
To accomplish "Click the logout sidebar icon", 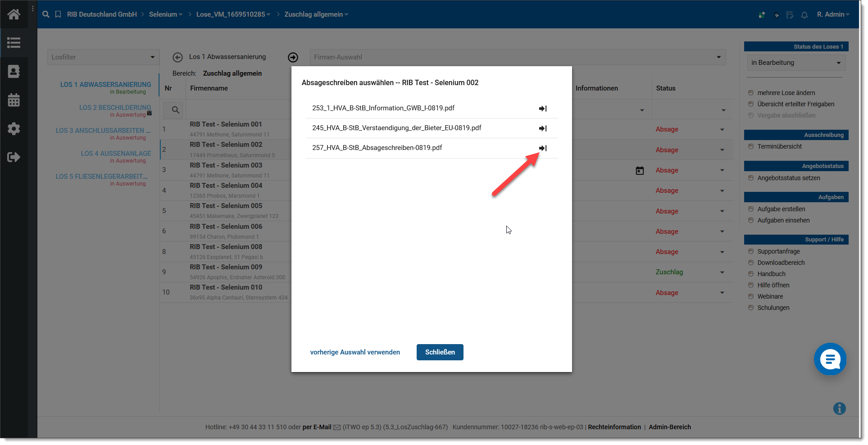I will 14,157.
